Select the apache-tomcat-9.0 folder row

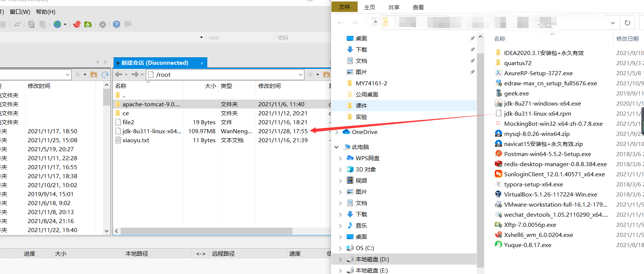pyautogui.click(x=222, y=104)
